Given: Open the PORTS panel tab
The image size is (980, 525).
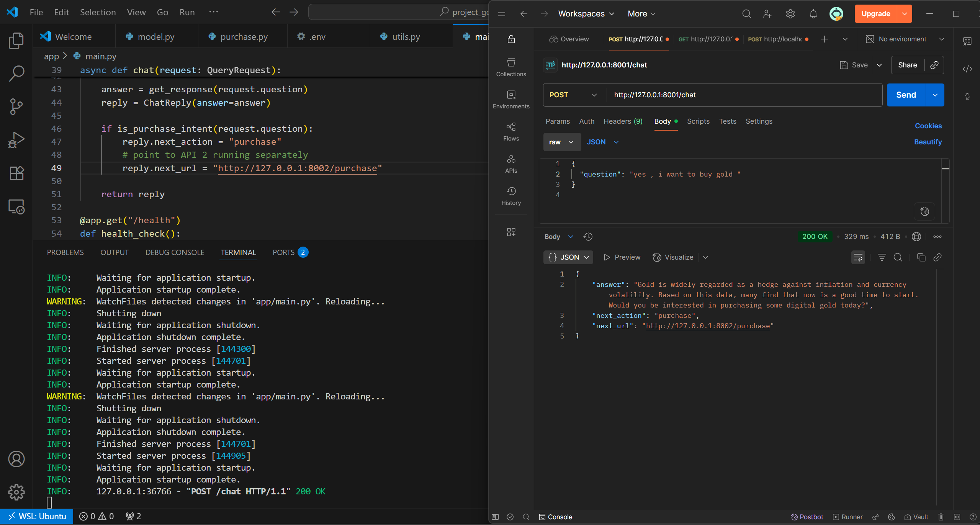Looking at the screenshot, I should 290,252.
